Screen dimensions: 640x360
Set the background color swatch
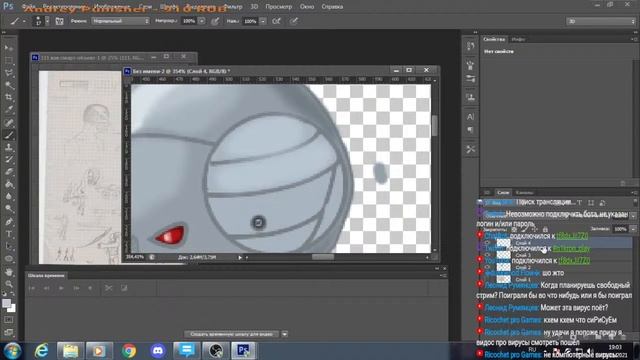click(12, 308)
